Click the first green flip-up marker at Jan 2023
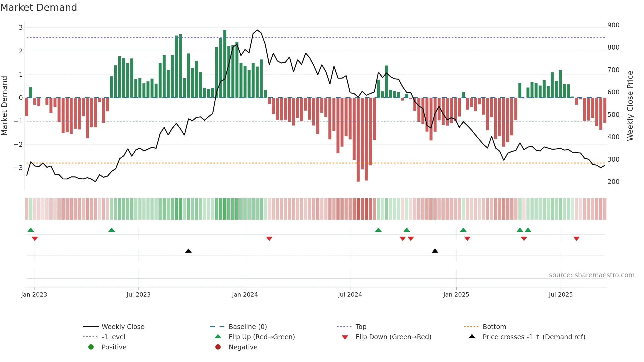Viewport: 644px width, 362px height. tap(31, 230)
